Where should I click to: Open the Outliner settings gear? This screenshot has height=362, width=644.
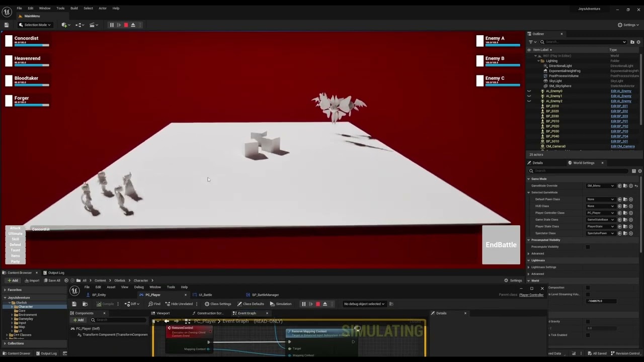coord(639,42)
